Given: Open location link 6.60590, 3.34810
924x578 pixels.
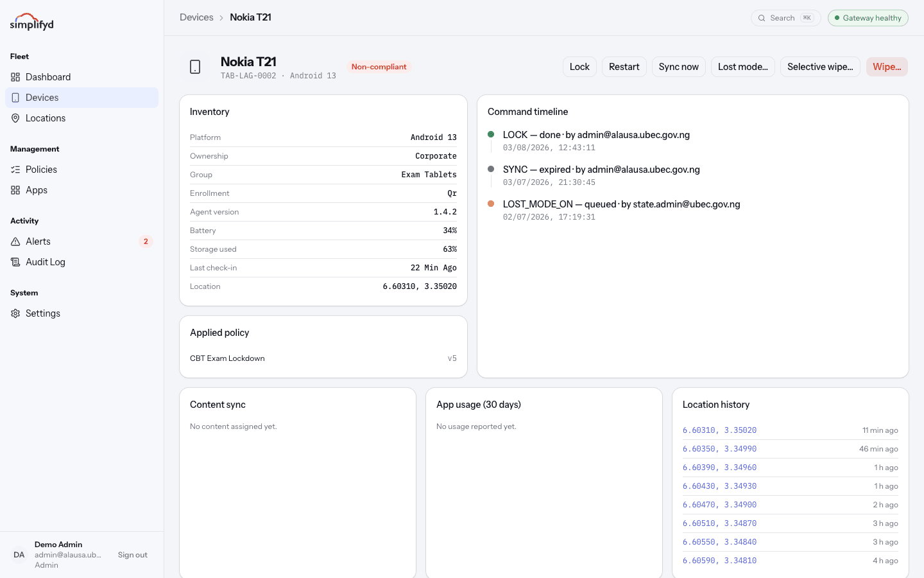Looking at the screenshot, I should [720, 561].
